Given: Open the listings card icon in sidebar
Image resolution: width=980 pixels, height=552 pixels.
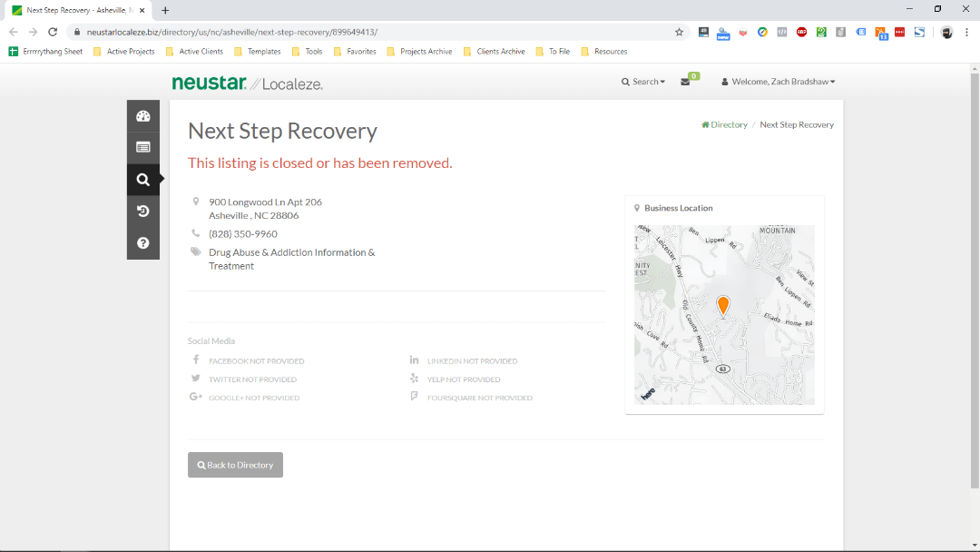Looking at the screenshot, I should click(x=143, y=148).
